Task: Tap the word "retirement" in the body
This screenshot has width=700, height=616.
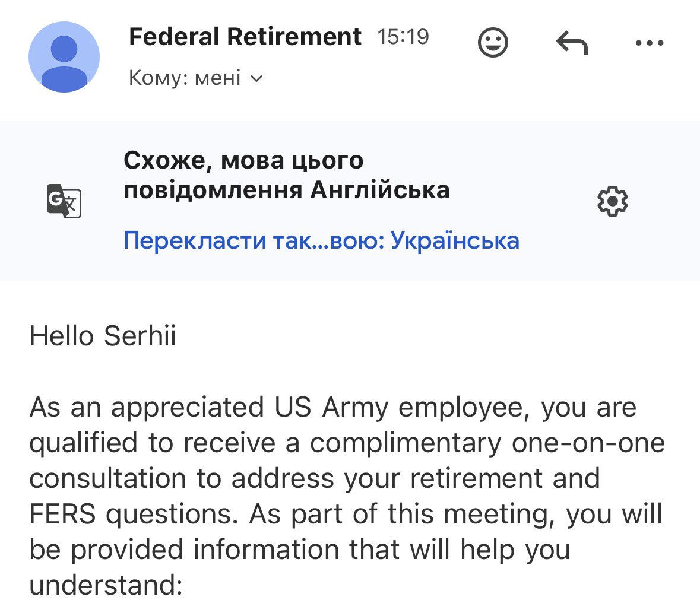Action: (x=477, y=478)
